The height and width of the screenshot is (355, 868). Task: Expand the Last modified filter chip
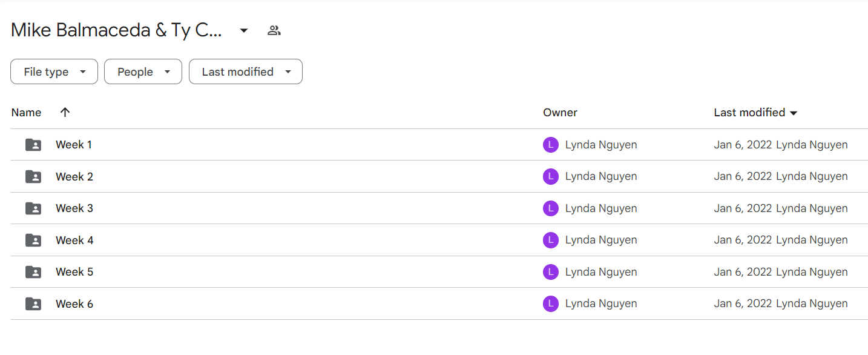(x=246, y=71)
